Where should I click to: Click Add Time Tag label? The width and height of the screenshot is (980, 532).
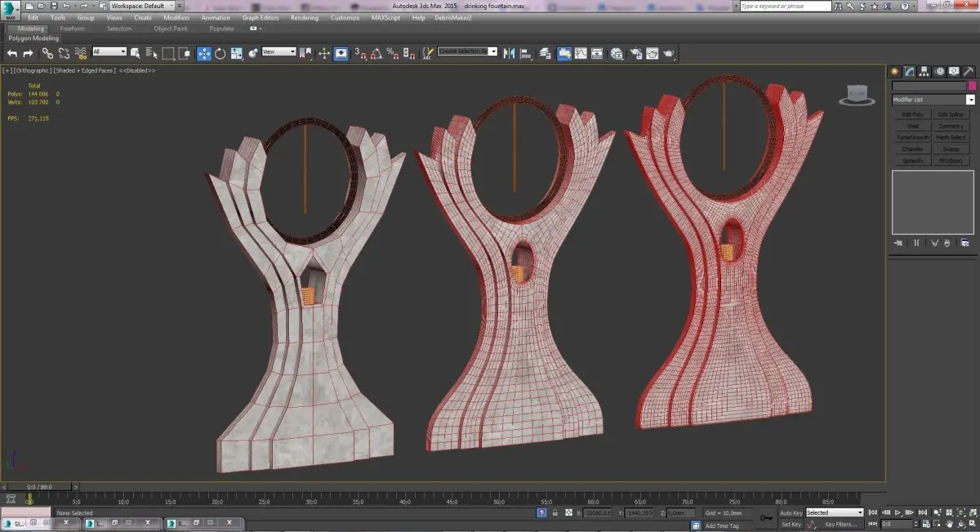click(x=722, y=525)
